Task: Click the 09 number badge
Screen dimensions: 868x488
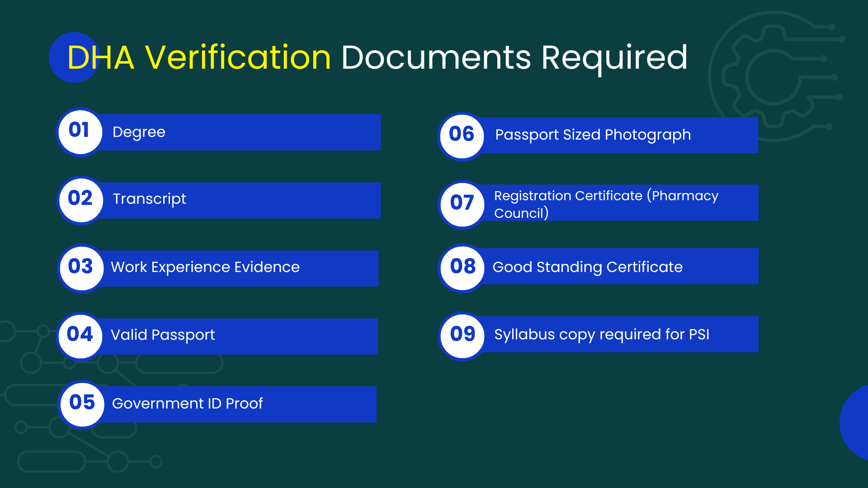Action: [x=462, y=336]
